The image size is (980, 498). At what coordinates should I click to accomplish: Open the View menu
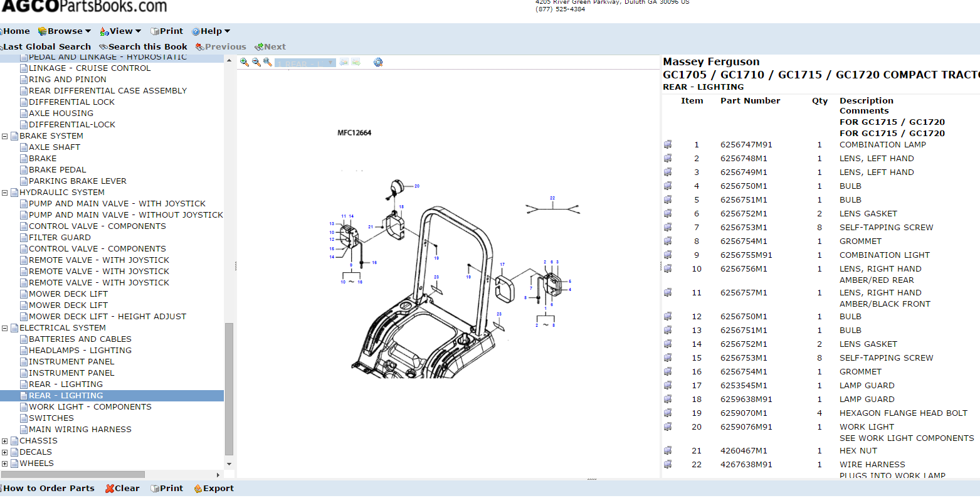[x=120, y=31]
